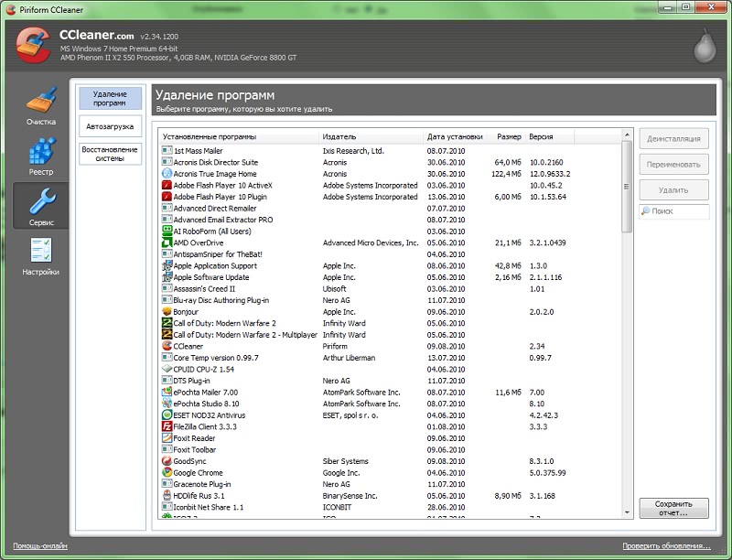732x560 pixels.
Task: Click the Foxit Reader icon
Action: [x=167, y=438]
